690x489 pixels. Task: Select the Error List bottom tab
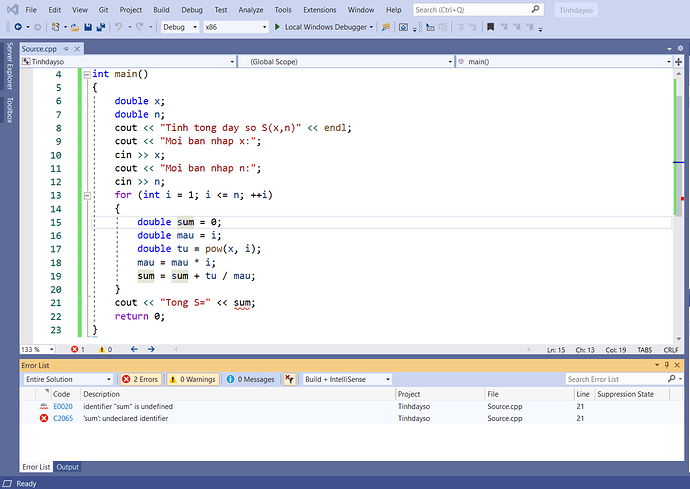click(36, 467)
